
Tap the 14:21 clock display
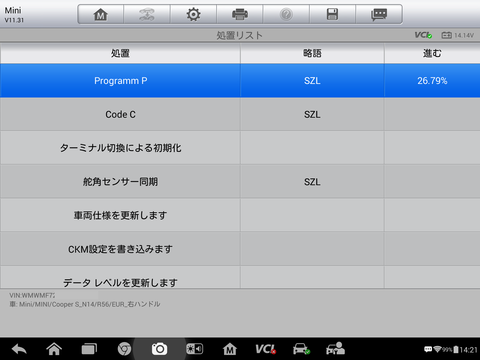469,350
